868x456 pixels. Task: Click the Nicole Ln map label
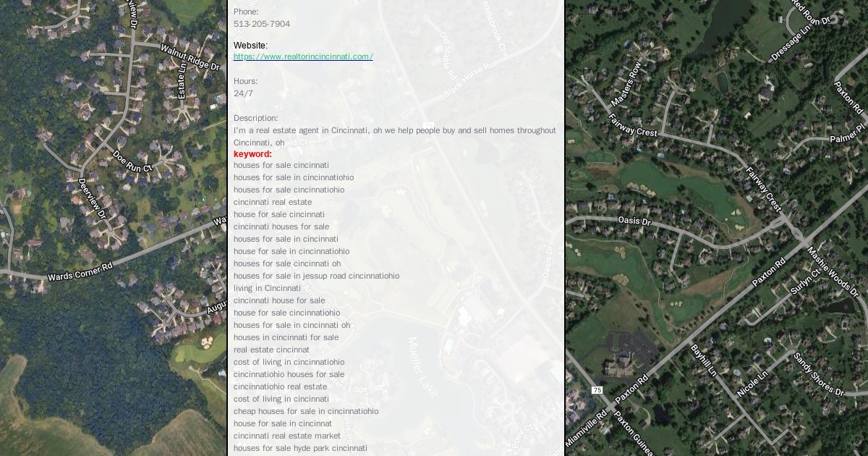tap(752, 384)
